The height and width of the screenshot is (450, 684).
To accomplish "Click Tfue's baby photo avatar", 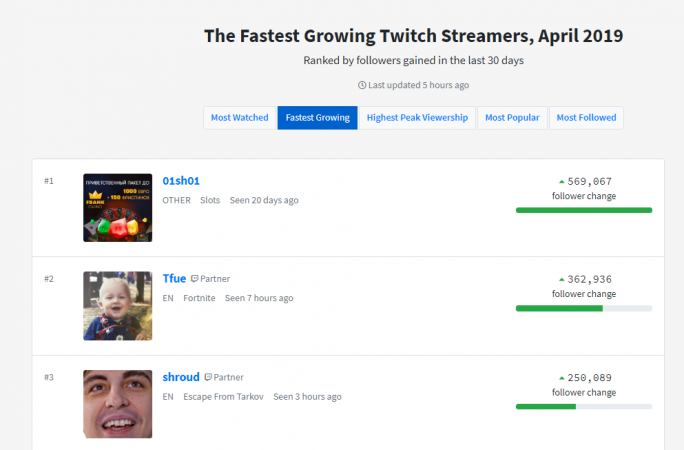I will (x=118, y=306).
